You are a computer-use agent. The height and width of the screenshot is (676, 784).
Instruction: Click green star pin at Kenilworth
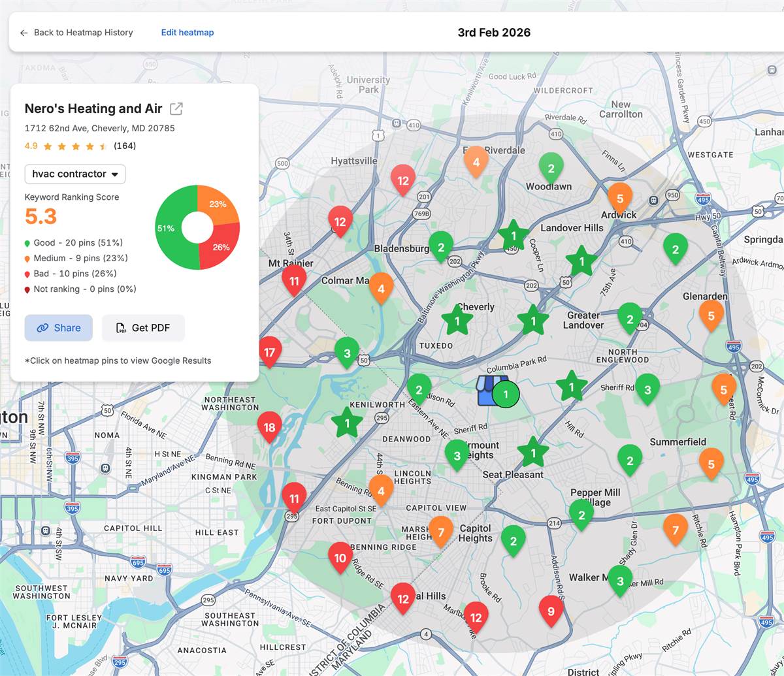pos(347,423)
